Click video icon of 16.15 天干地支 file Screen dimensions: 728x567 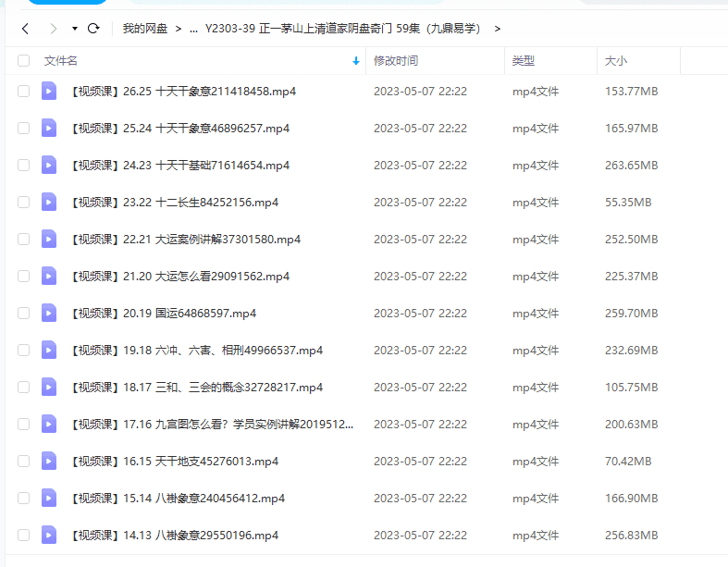coord(49,461)
